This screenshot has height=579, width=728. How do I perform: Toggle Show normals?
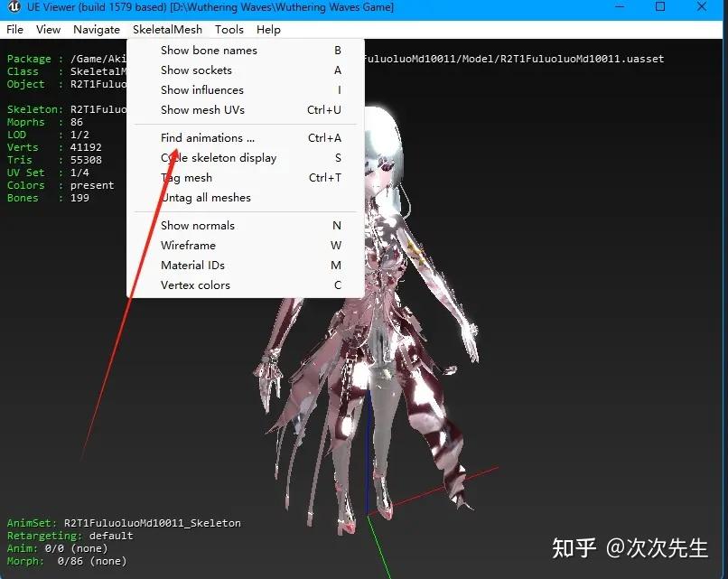pos(197,226)
